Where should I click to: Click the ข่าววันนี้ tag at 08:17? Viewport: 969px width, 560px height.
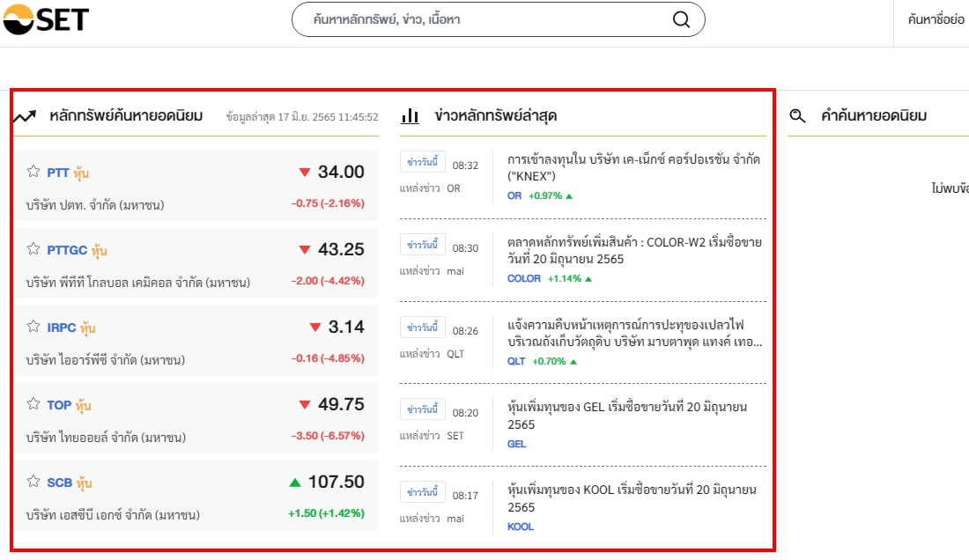(422, 492)
